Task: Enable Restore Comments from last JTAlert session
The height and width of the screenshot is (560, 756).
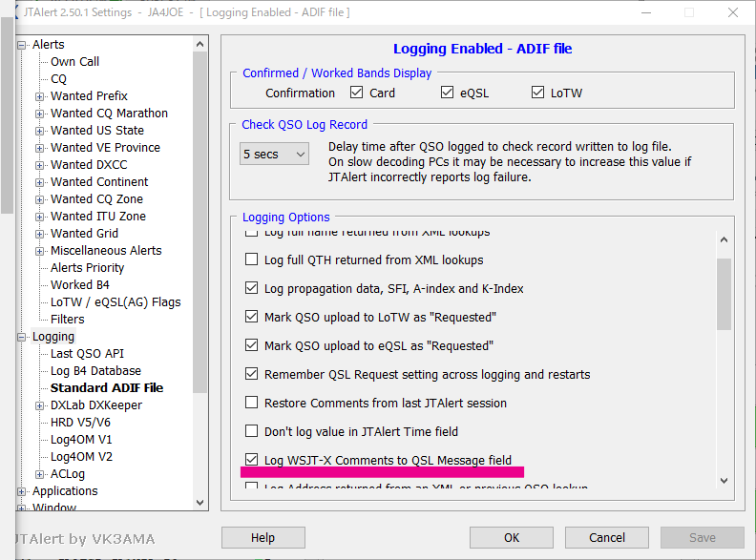Action: [x=251, y=403]
